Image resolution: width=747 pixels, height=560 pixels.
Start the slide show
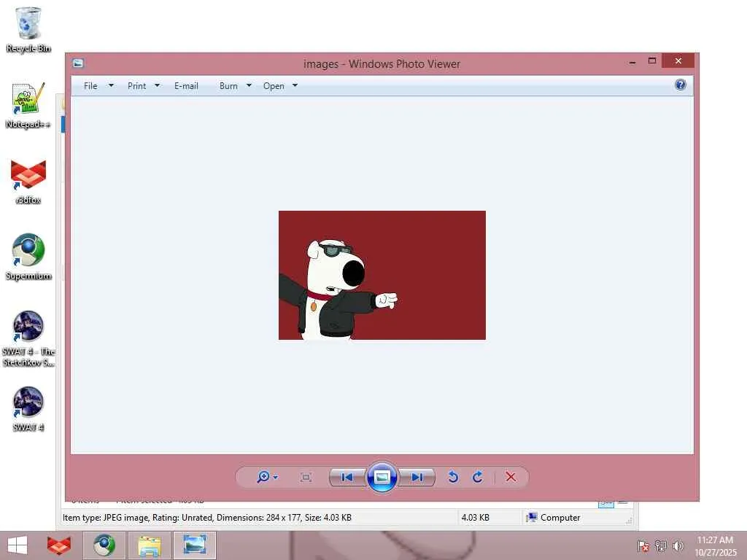tap(382, 477)
